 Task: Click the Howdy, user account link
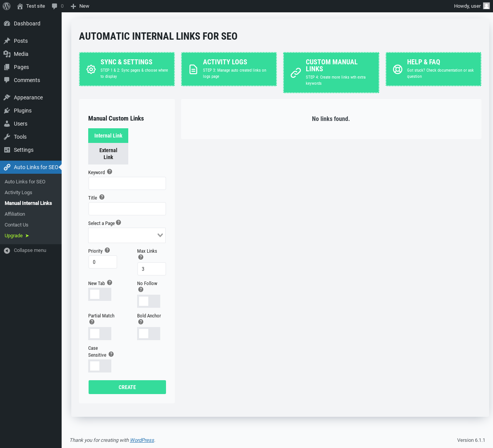tap(471, 6)
